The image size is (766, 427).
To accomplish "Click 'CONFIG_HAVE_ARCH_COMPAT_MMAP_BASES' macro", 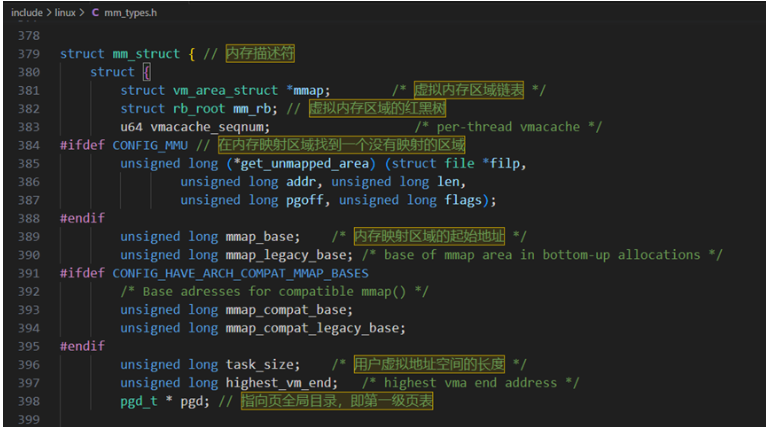I will 240,273.
